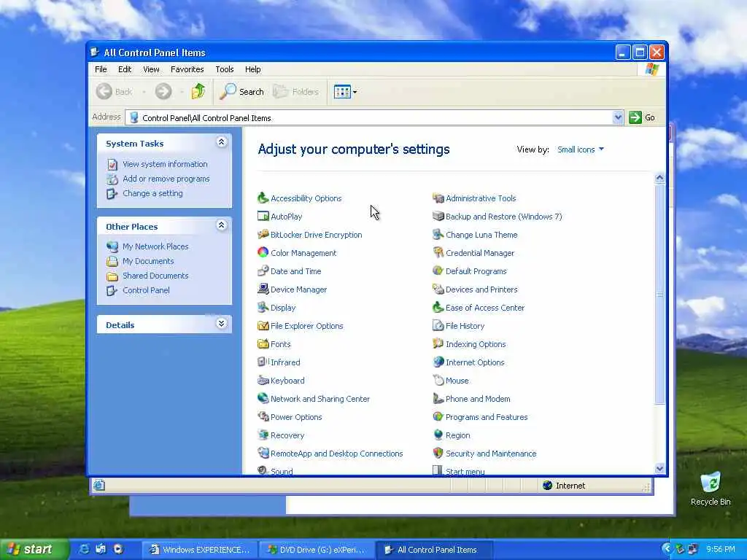Click Security and Maintenance link
This screenshot has height=560, width=747.
491,454
